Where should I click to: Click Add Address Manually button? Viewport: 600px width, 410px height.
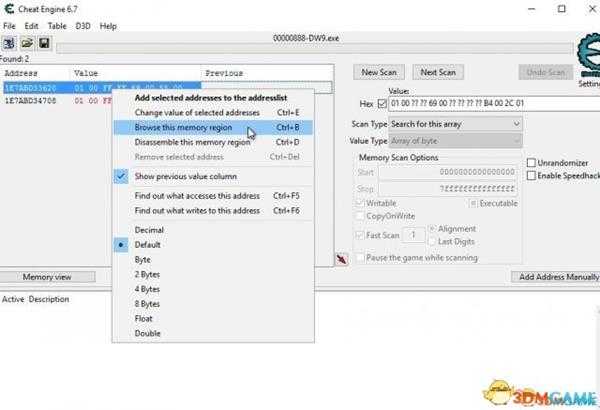pos(555,277)
